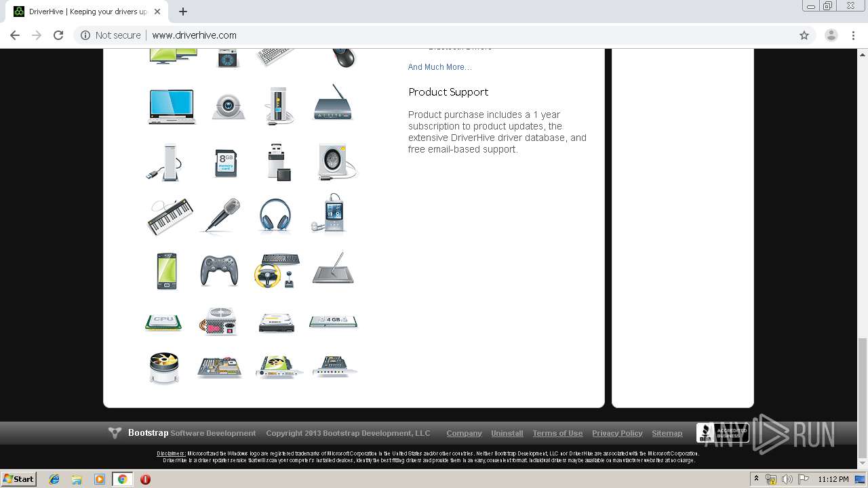The height and width of the screenshot is (488, 868).
Task: Open the Company footer link
Action: click(464, 433)
